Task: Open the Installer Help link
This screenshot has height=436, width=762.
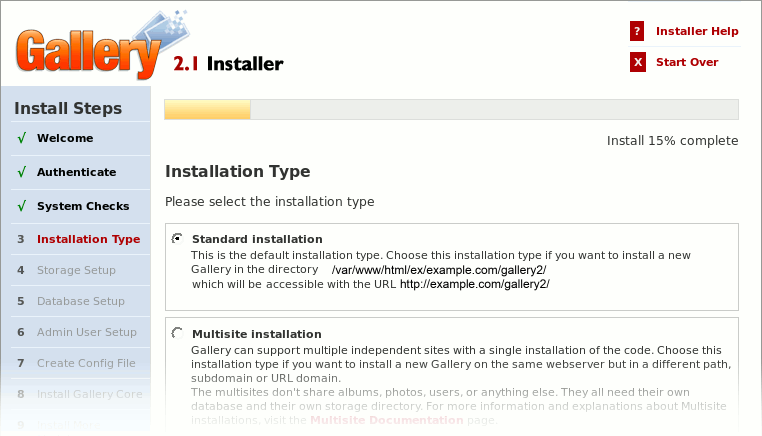Action: (x=697, y=31)
